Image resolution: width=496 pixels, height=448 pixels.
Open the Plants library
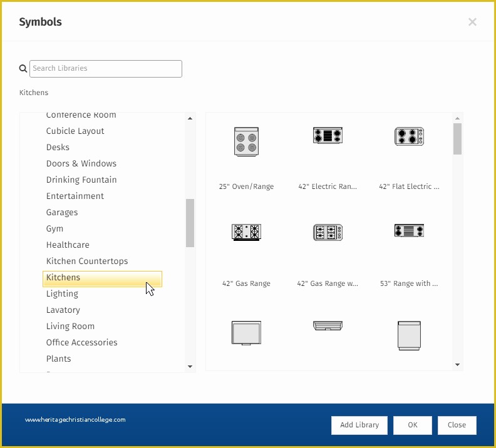58,359
